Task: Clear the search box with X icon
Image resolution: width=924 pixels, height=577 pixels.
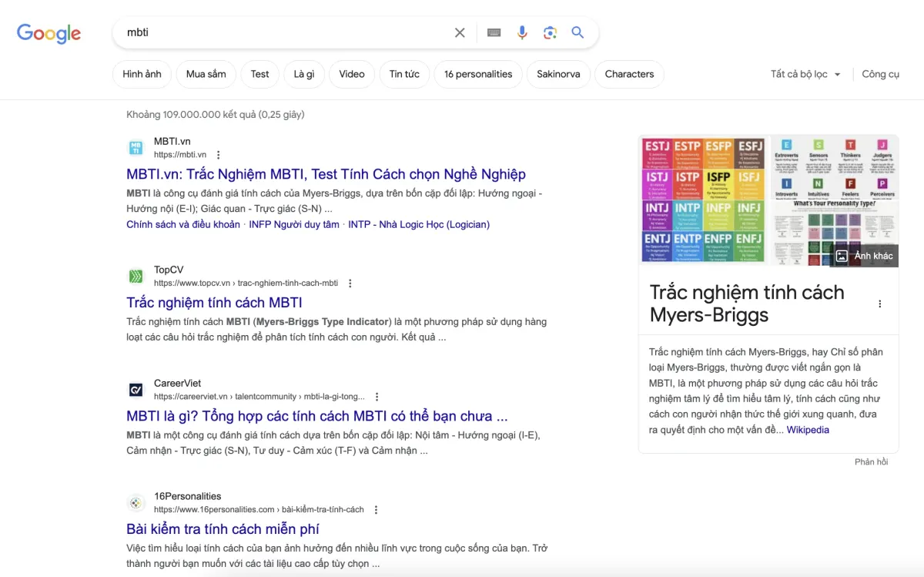Action: tap(460, 32)
